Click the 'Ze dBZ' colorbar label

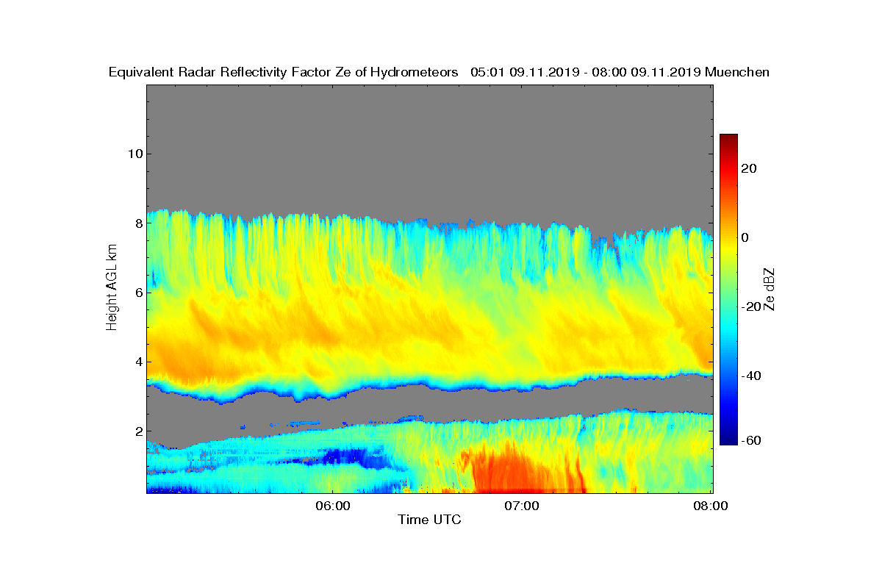click(771, 288)
